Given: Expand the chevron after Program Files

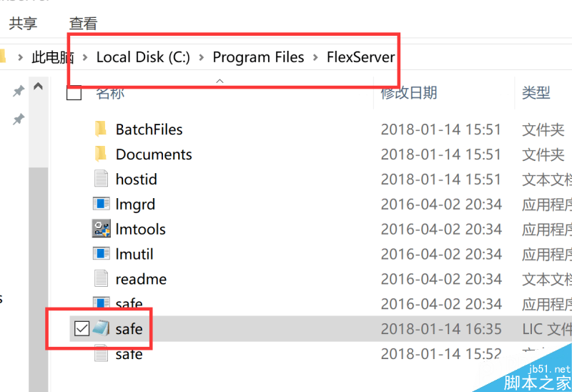Looking at the screenshot, I should coord(315,57).
